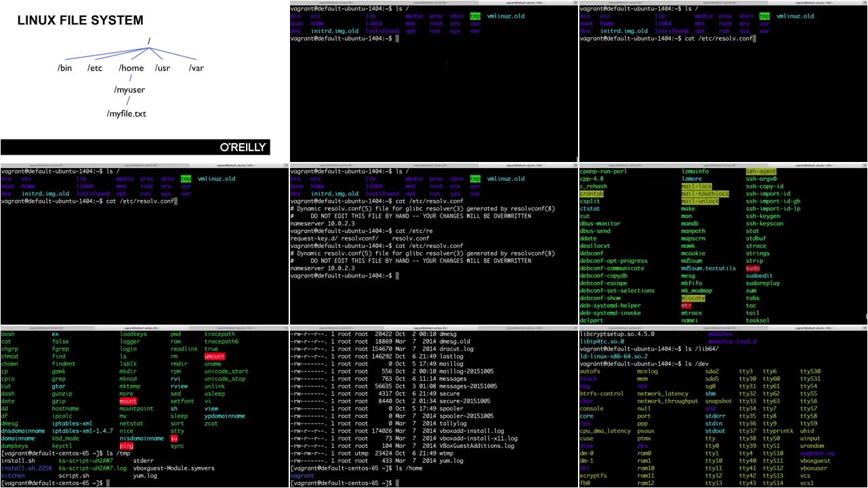Click the 'dracut.log' row
Image resolution: width=868 pixels, height=488 pixels.
coord(383,349)
